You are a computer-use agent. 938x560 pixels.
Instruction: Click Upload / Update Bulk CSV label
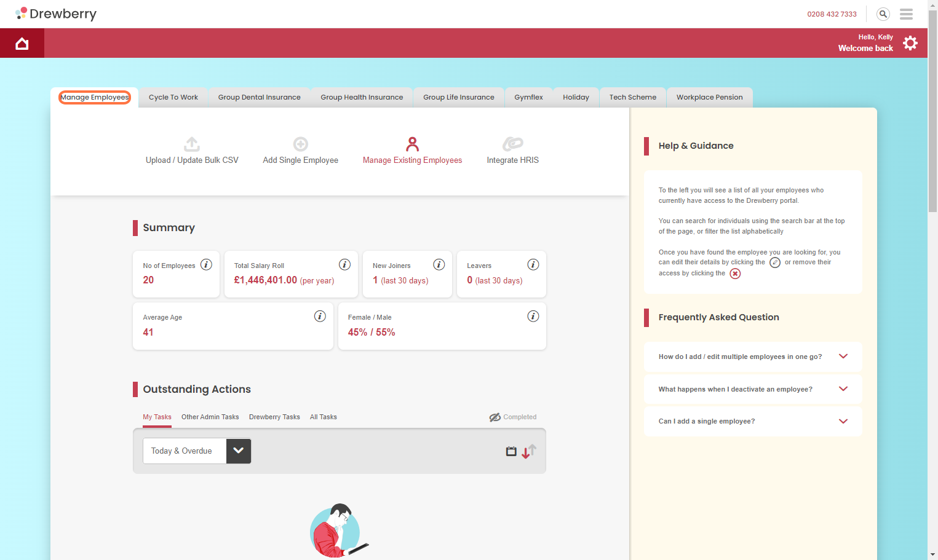tap(192, 160)
